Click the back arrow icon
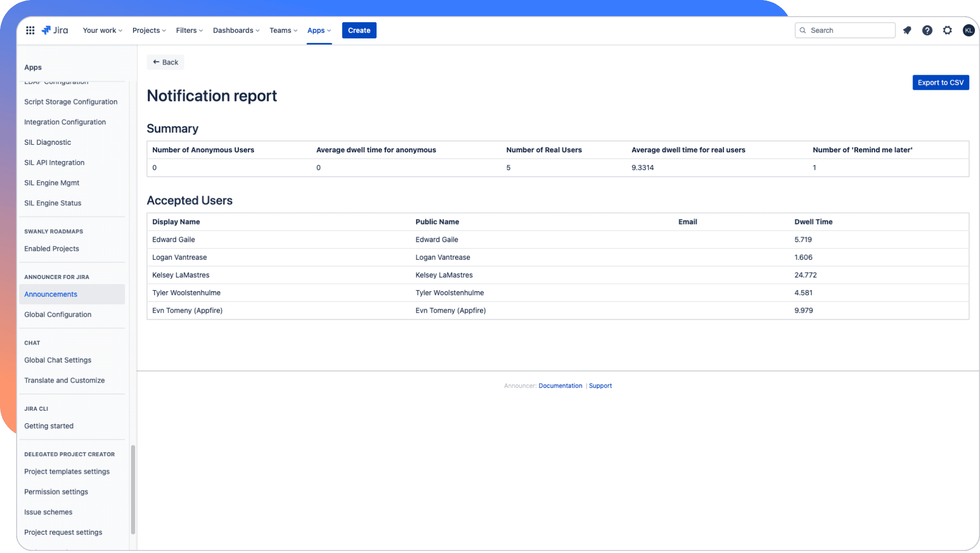 tap(155, 62)
